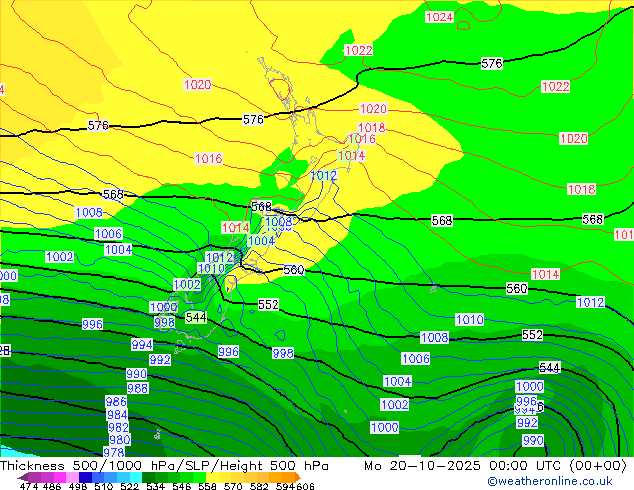Select the orange legend arrow at 606

[297, 477]
